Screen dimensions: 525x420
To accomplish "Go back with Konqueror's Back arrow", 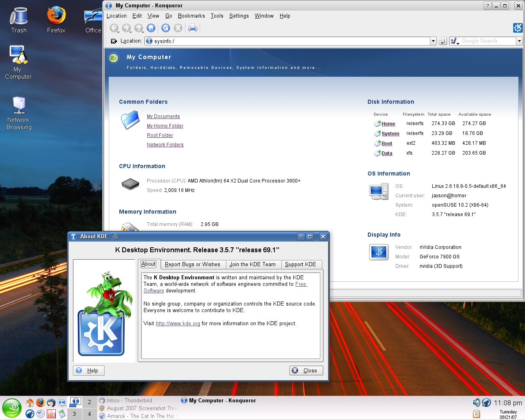I will [x=114, y=28].
